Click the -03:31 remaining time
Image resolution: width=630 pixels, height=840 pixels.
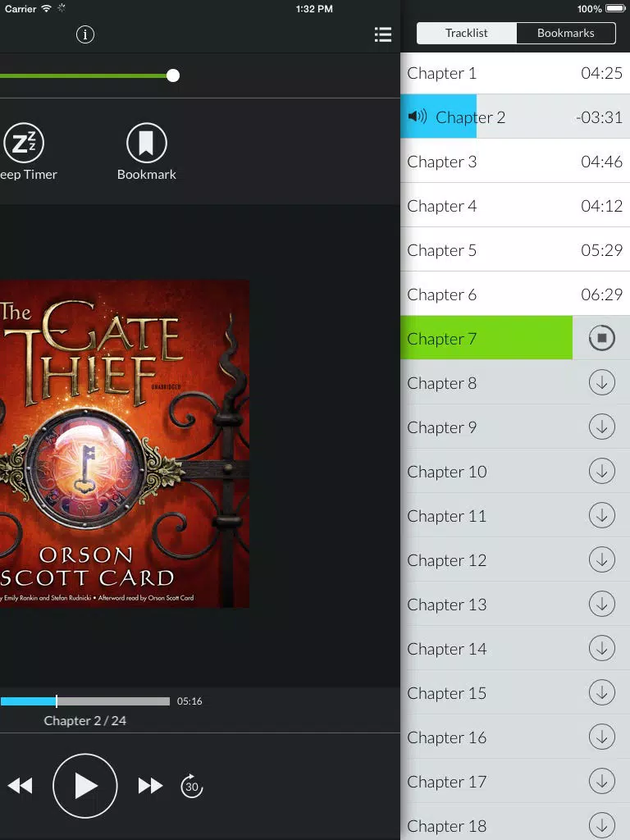click(x=599, y=117)
